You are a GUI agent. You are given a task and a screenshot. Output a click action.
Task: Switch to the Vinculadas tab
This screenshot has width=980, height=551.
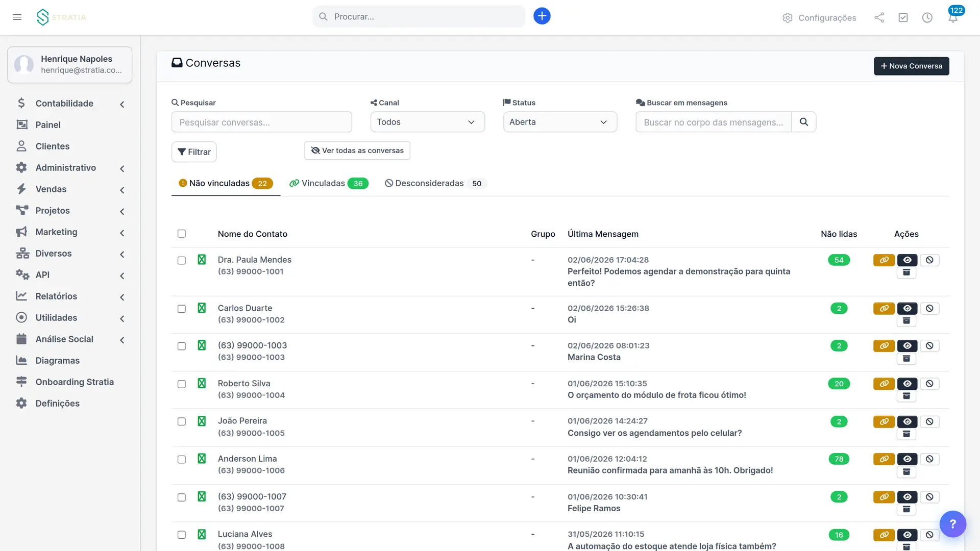[x=328, y=183]
